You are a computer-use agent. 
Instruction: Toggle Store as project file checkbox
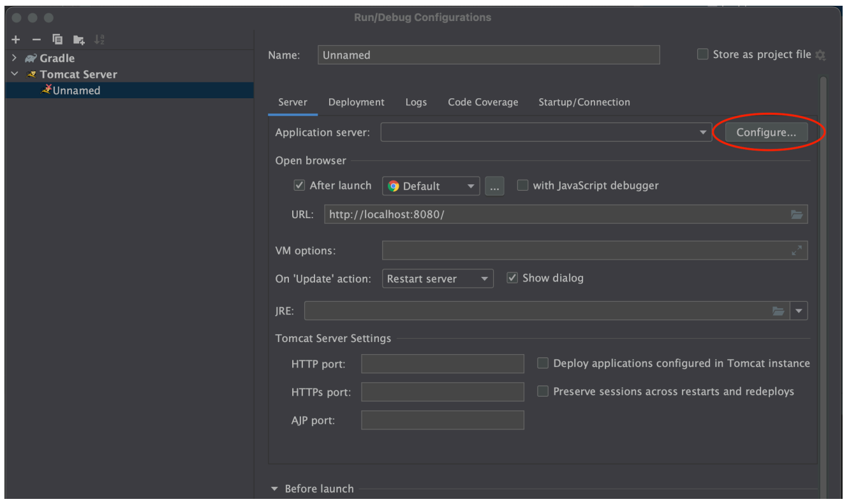(x=703, y=55)
